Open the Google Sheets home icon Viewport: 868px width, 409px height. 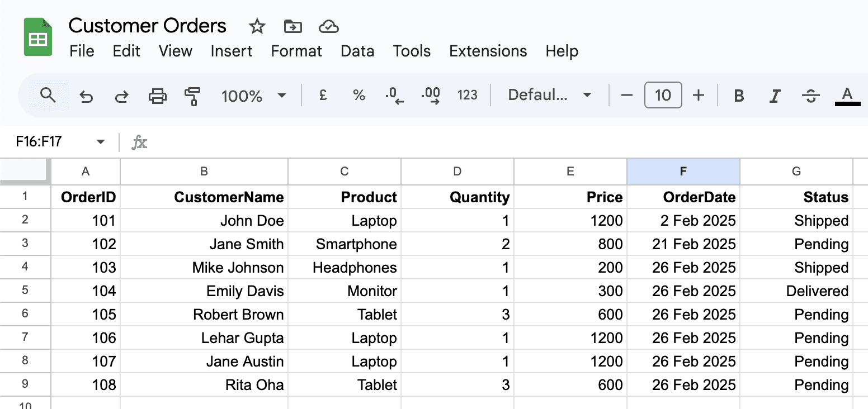coord(38,37)
